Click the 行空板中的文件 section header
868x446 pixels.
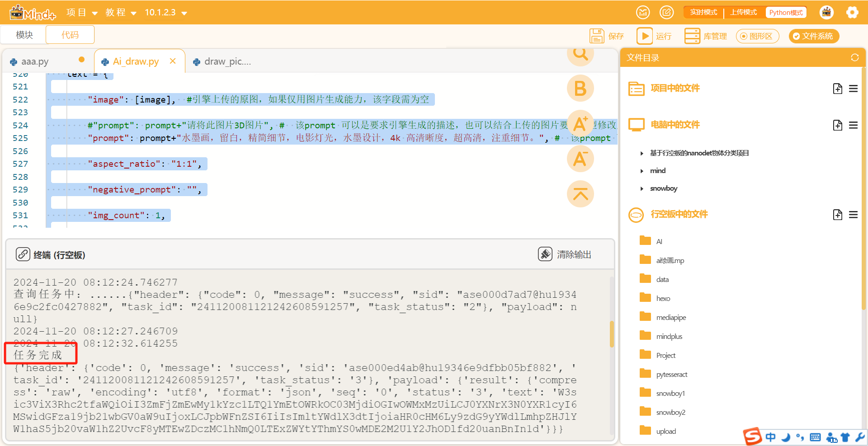pos(679,214)
